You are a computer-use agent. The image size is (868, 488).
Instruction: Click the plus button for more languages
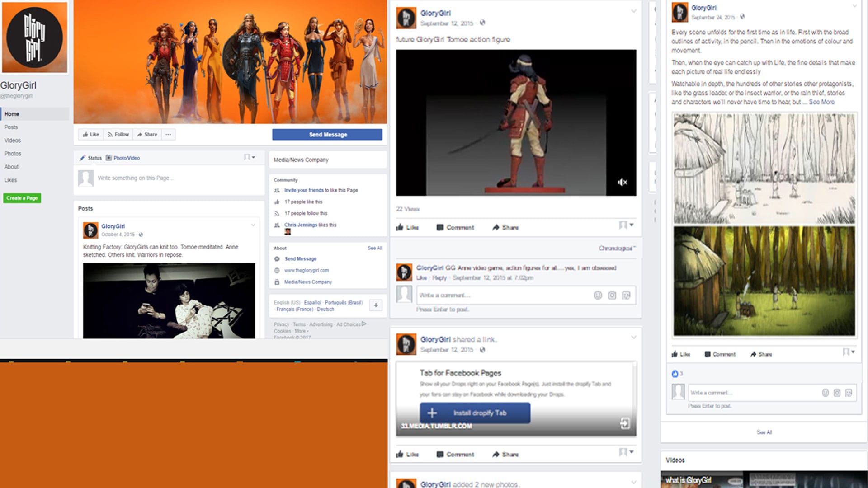(376, 305)
